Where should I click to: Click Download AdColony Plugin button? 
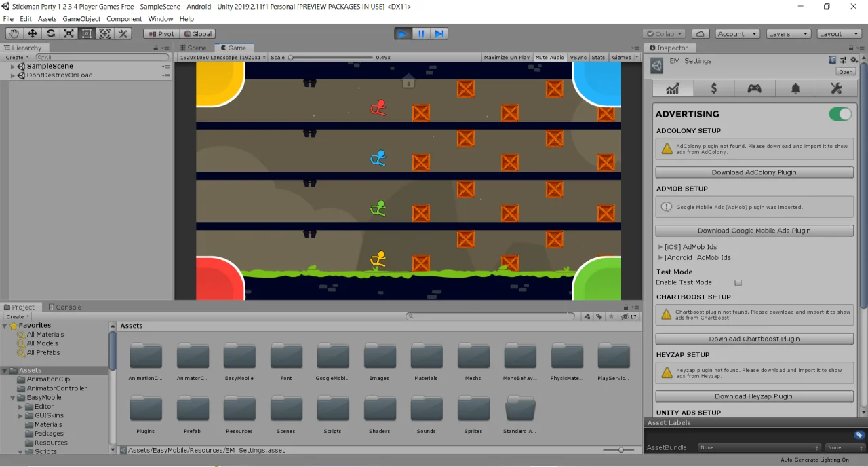[x=754, y=172]
